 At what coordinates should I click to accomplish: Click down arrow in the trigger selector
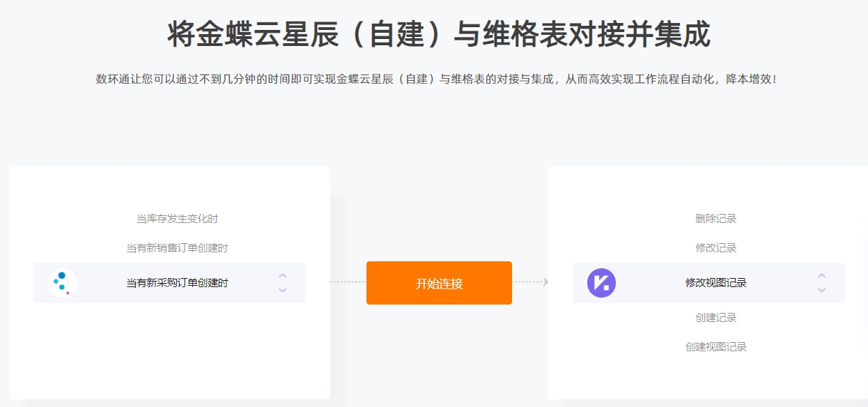pos(282,290)
